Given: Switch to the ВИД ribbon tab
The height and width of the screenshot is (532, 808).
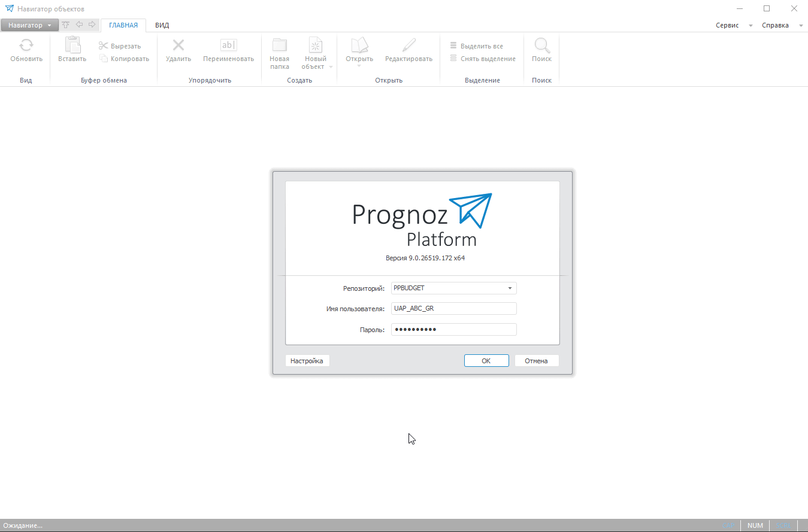Looking at the screenshot, I should [162, 25].
